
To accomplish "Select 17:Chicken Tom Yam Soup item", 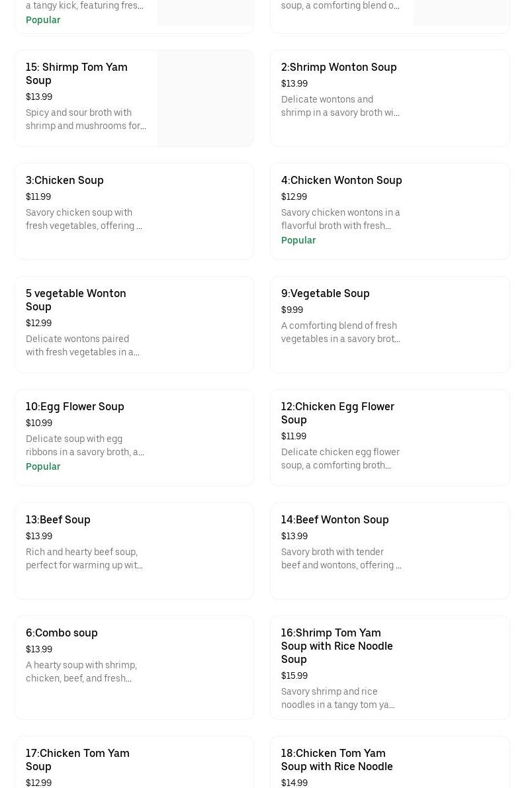I will [77, 760].
